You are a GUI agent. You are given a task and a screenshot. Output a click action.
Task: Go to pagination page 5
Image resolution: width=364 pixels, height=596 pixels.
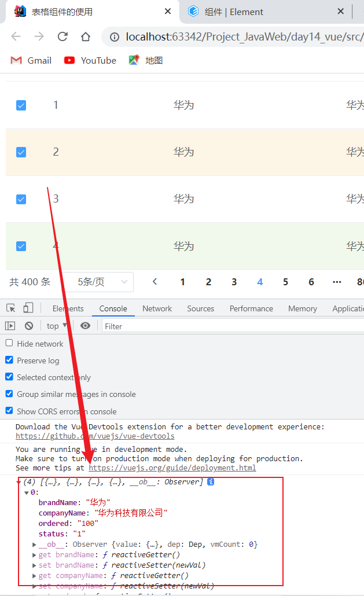[285, 282]
